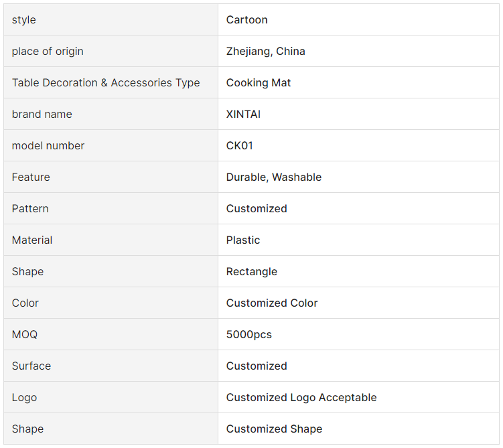Click the 'style' label cell
This screenshot has width=503, height=448.
click(x=24, y=20)
